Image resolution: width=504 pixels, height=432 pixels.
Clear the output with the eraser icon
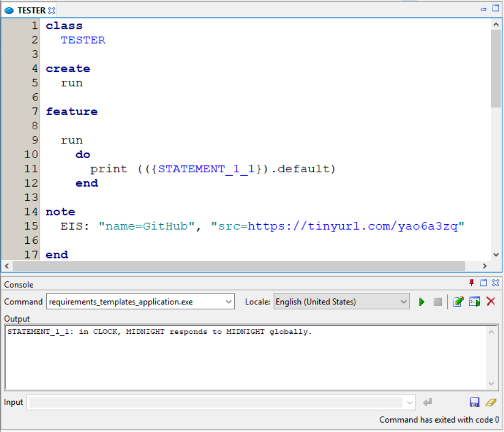pyautogui.click(x=491, y=403)
